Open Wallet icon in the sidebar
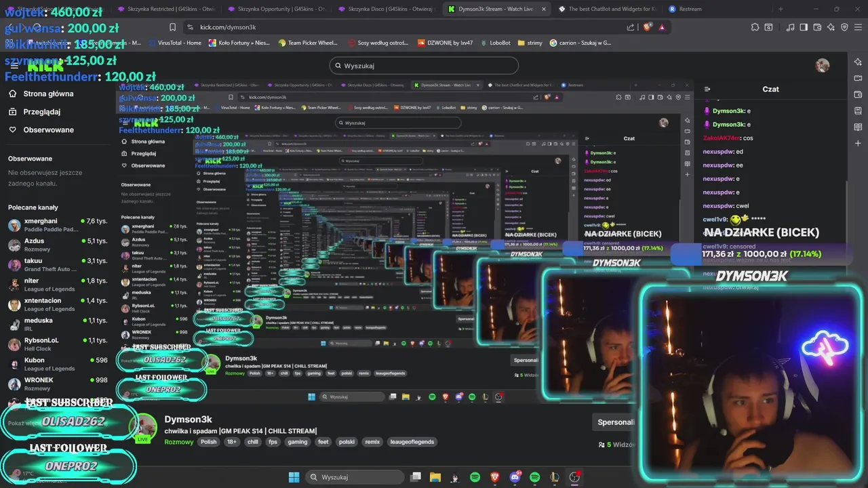The height and width of the screenshot is (488, 868). point(858,94)
